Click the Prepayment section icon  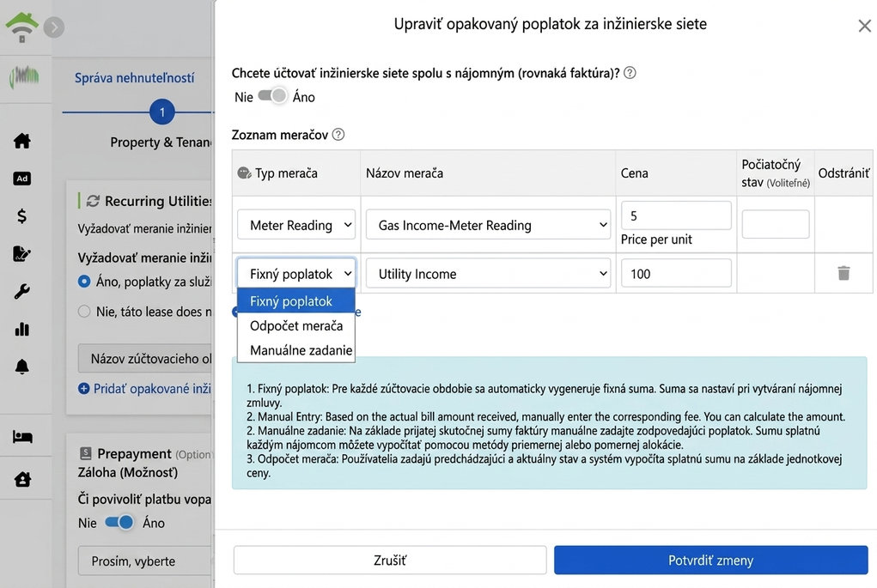click(x=86, y=453)
